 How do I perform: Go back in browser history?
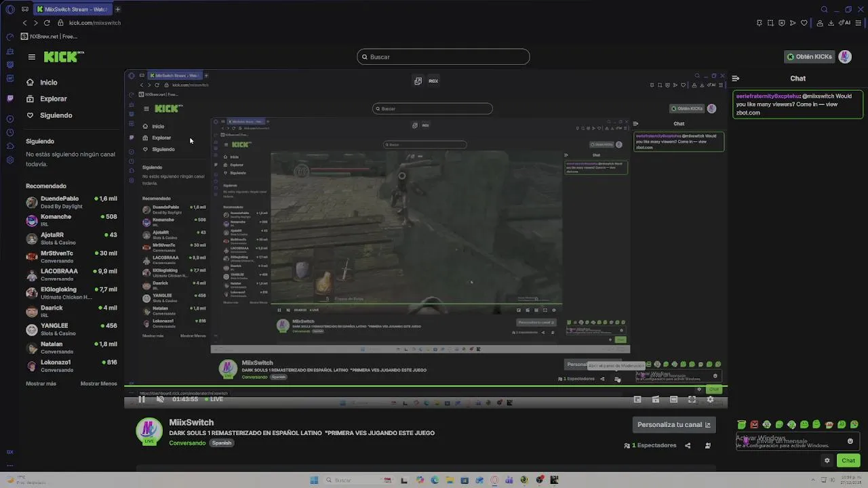25,23
